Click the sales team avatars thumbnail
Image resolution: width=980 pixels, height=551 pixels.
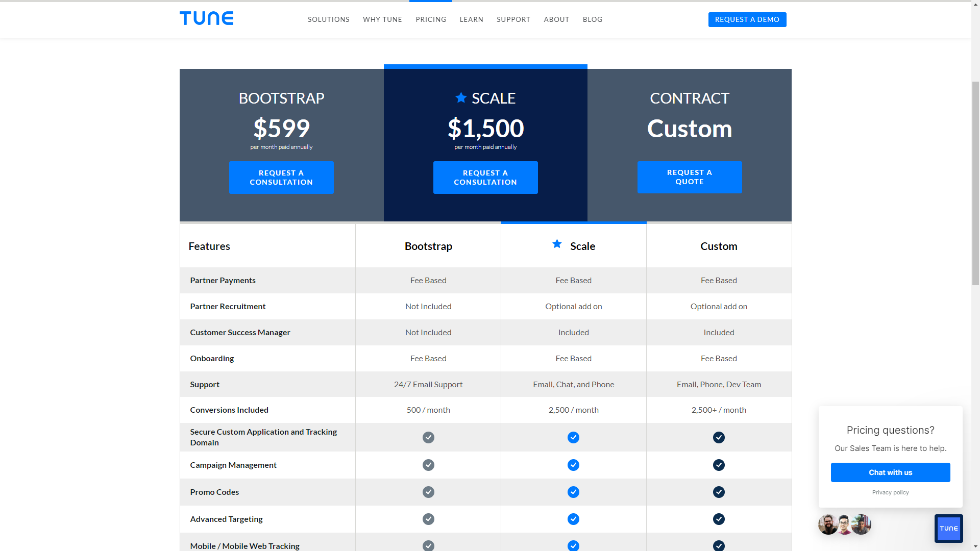(x=844, y=524)
